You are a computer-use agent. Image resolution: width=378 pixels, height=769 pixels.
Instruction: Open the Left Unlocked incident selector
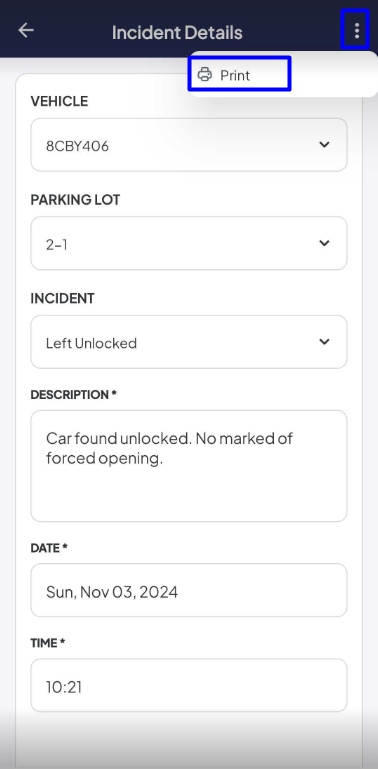coord(189,342)
